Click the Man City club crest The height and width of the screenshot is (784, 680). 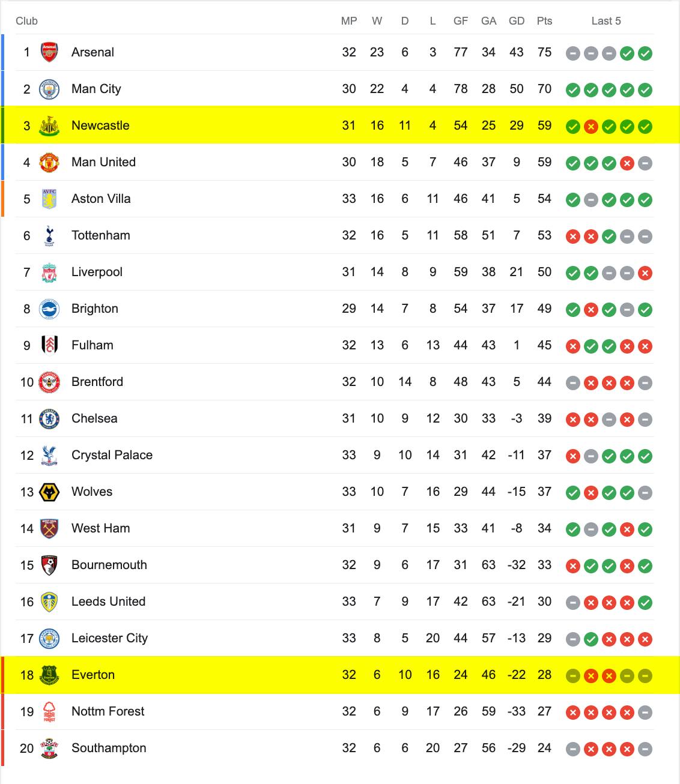click(x=49, y=89)
